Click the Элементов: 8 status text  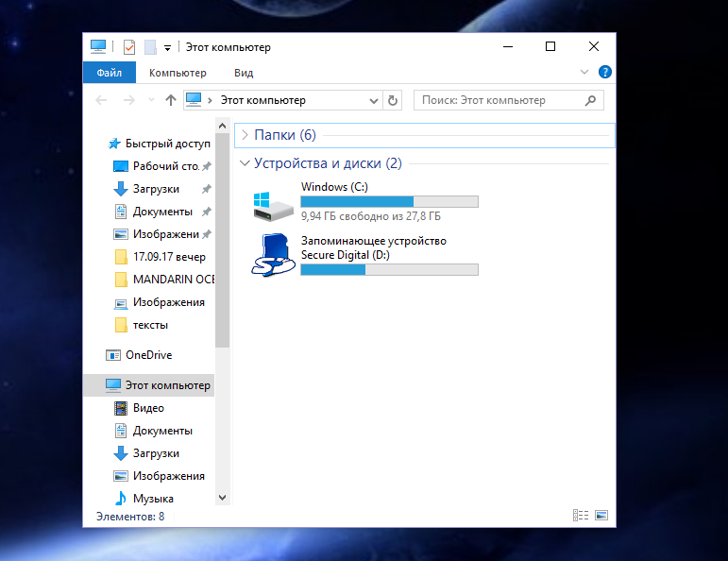[130, 517]
